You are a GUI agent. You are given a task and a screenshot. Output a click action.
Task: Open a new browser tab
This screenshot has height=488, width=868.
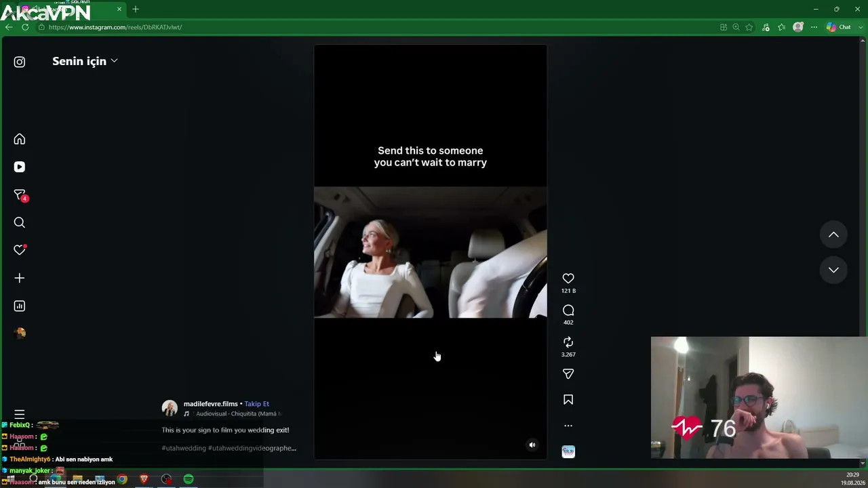click(x=136, y=9)
